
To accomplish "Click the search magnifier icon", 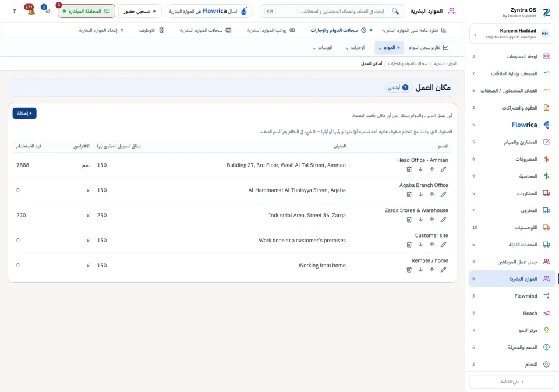I will (x=395, y=11).
